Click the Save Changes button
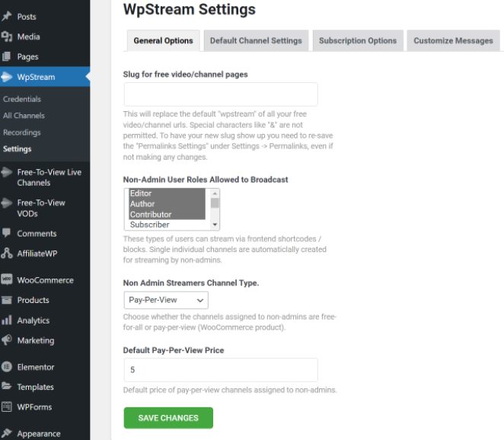 pyautogui.click(x=168, y=418)
